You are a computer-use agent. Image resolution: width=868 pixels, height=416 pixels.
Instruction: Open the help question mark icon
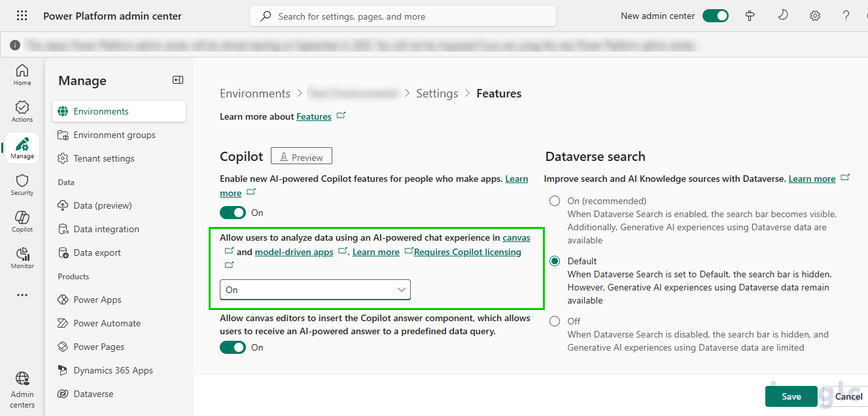click(x=846, y=16)
